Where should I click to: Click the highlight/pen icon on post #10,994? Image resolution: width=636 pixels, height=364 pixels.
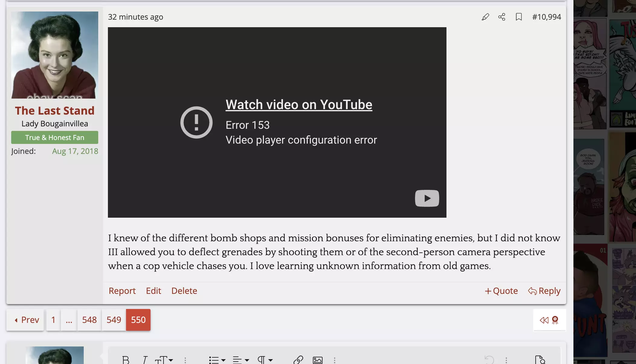[485, 17]
